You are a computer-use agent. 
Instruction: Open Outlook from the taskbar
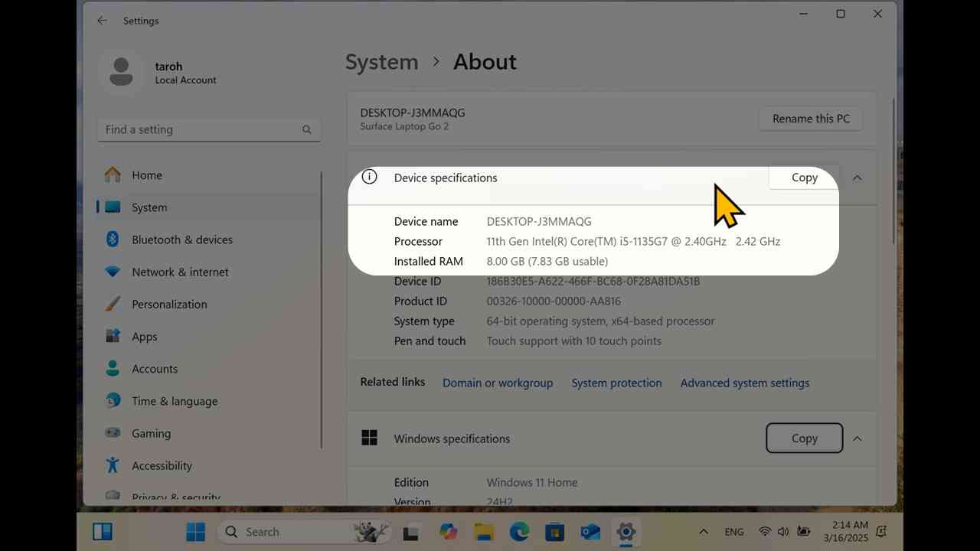point(590,531)
